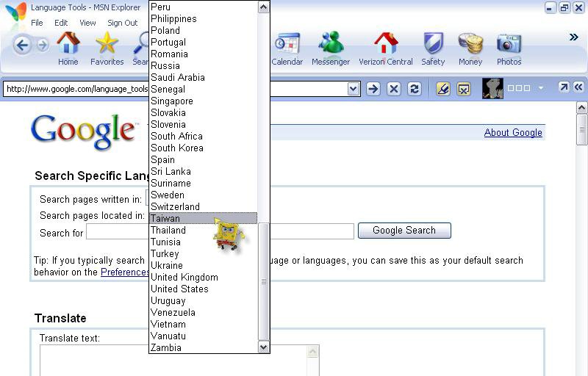Click the yellow pop-up blocker icon
Viewport: 588px width, 376px height.
[x=464, y=89]
